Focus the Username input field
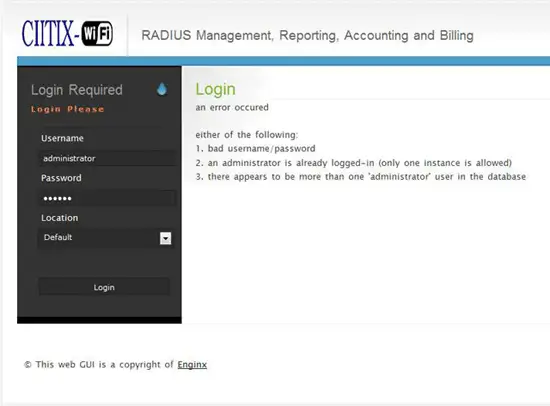Image resolution: width=550 pixels, height=406 pixels. 107,158
